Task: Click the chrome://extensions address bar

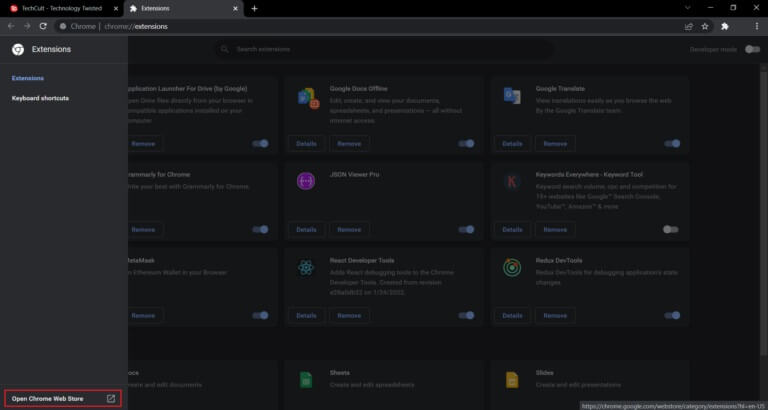Action: (x=367, y=26)
